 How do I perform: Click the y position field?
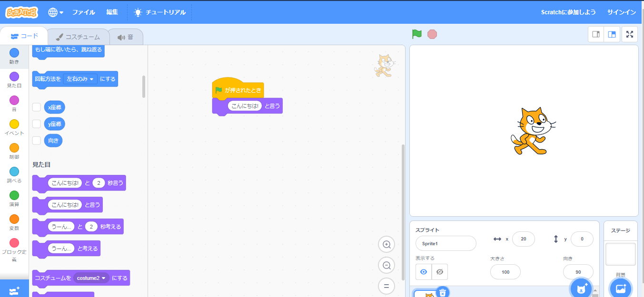coord(582,239)
